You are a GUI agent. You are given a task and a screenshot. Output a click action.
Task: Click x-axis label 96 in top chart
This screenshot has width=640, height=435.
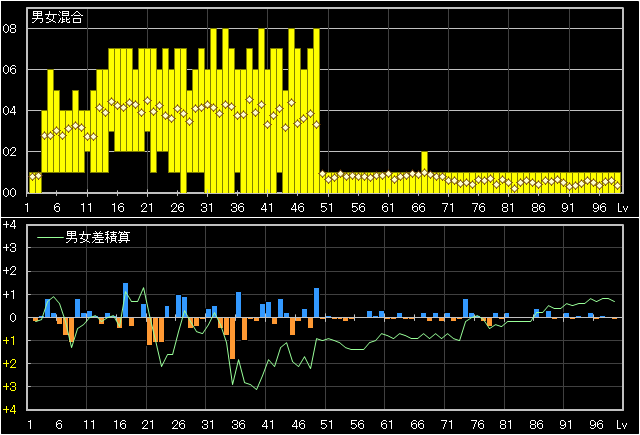click(x=599, y=208)
